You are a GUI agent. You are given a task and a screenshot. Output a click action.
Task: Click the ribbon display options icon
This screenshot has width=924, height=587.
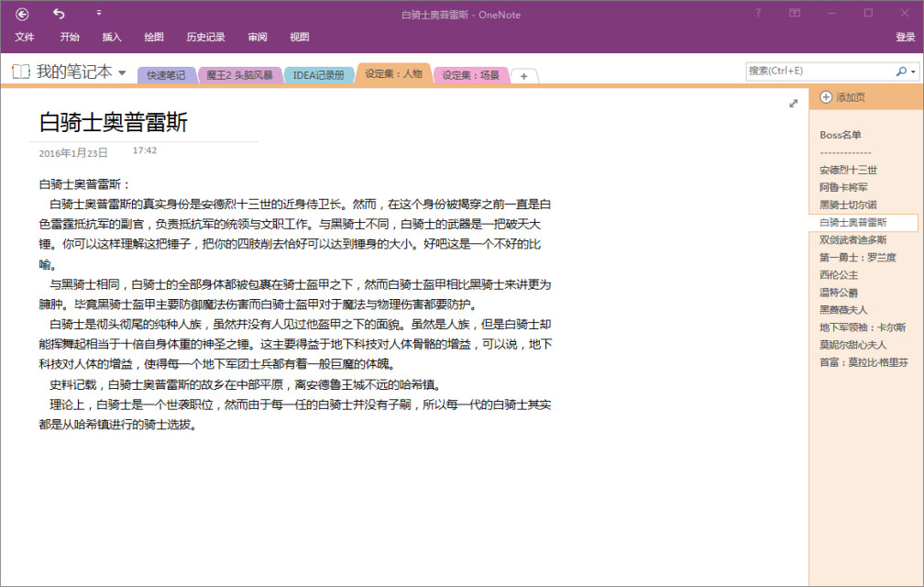[x=794, y=13]
